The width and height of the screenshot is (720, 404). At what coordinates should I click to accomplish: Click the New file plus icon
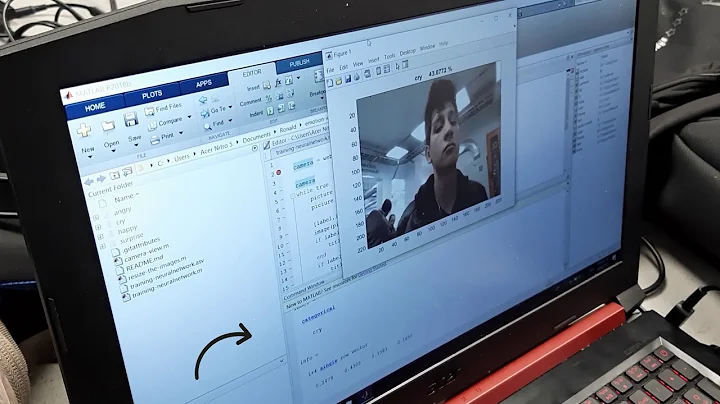tap(84, 130)
